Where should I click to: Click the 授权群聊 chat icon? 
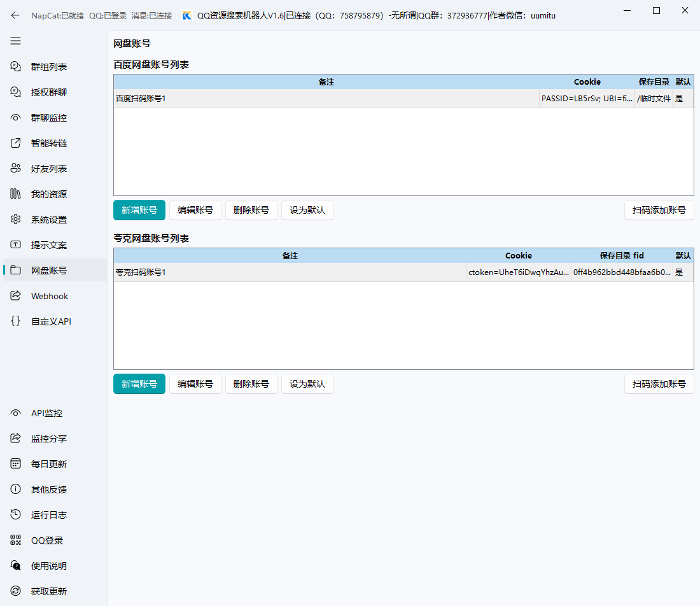coord(16,92)
